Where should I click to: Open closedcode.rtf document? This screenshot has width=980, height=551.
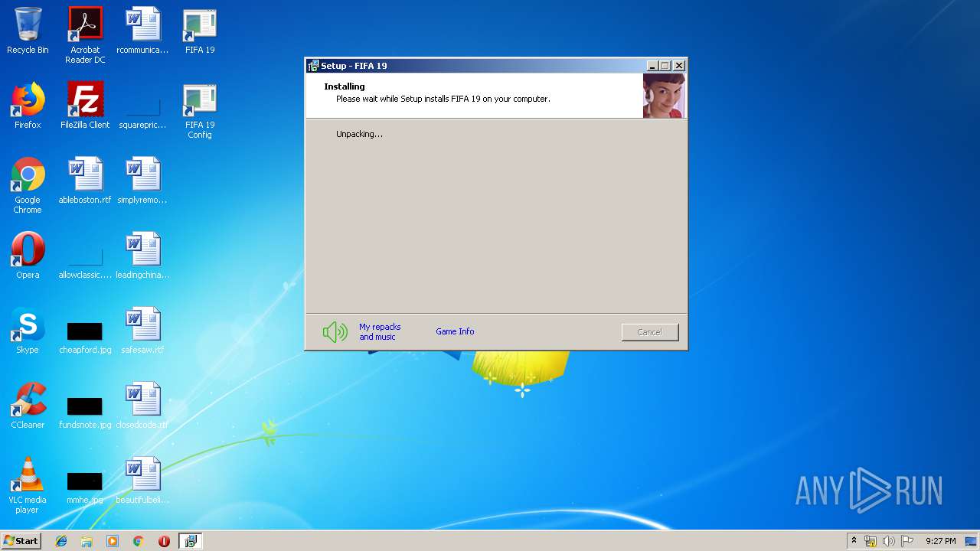pos(142,406)
